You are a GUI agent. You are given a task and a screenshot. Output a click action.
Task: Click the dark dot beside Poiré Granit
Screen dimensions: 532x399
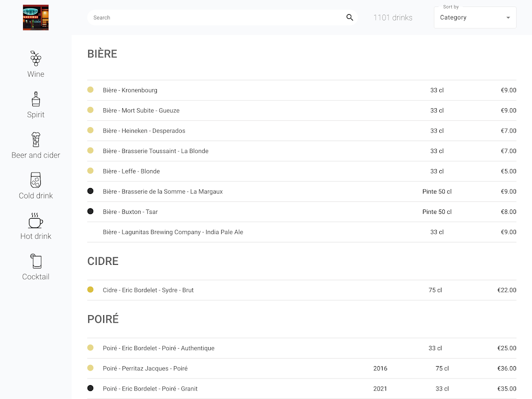pos(90,388)
